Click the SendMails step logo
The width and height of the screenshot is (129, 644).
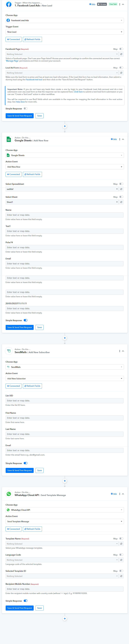pos(9,351)
